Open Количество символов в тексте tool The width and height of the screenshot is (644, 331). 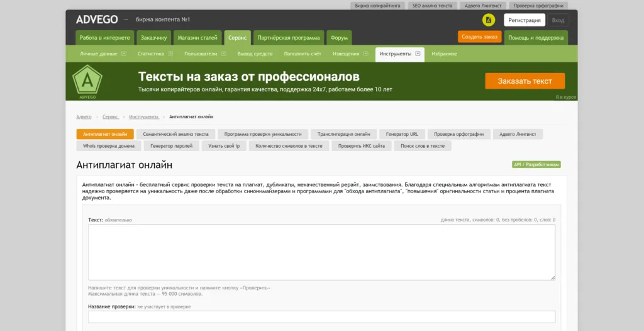pyautogui.click(x=289, y=145)
